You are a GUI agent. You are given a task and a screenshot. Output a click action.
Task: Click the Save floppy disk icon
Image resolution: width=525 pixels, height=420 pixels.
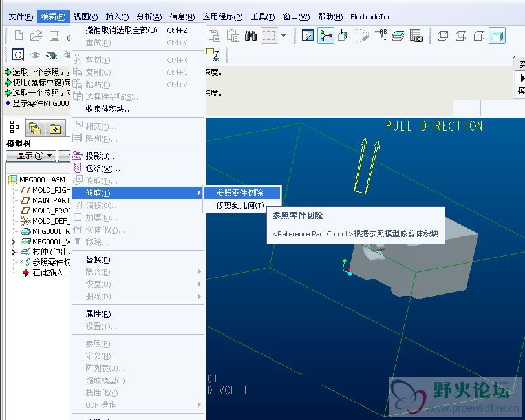coord(54,36)
